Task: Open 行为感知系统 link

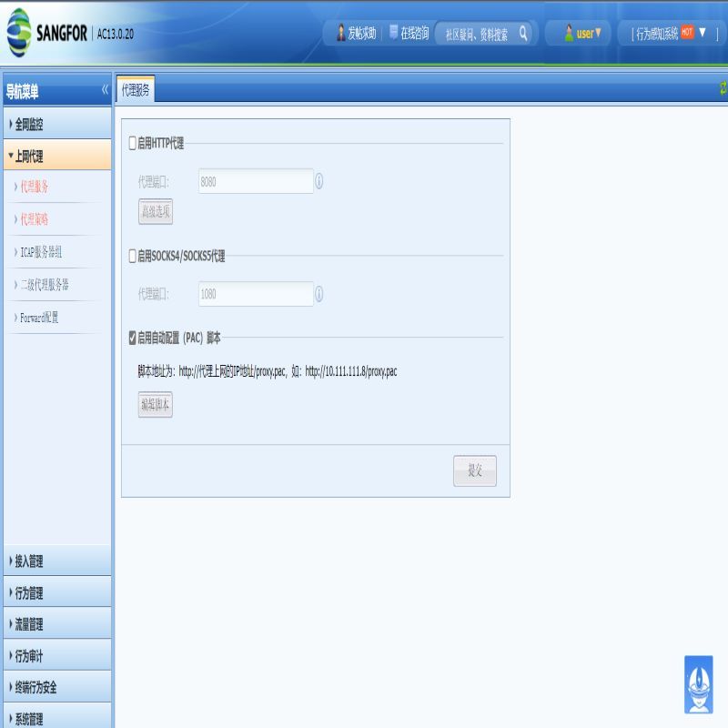Action: (x=657, y=34)
